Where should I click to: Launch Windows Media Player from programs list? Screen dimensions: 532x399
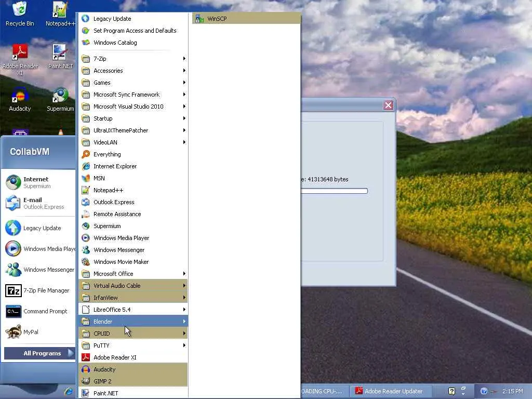tap(134, 238)
